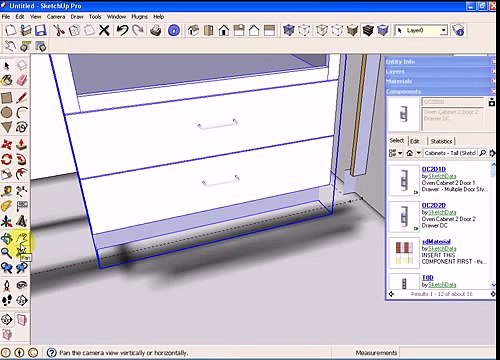The width and height of the screenshot is (500, 360).
Task: Open the Edit menu
Action: tap(20, 17)
